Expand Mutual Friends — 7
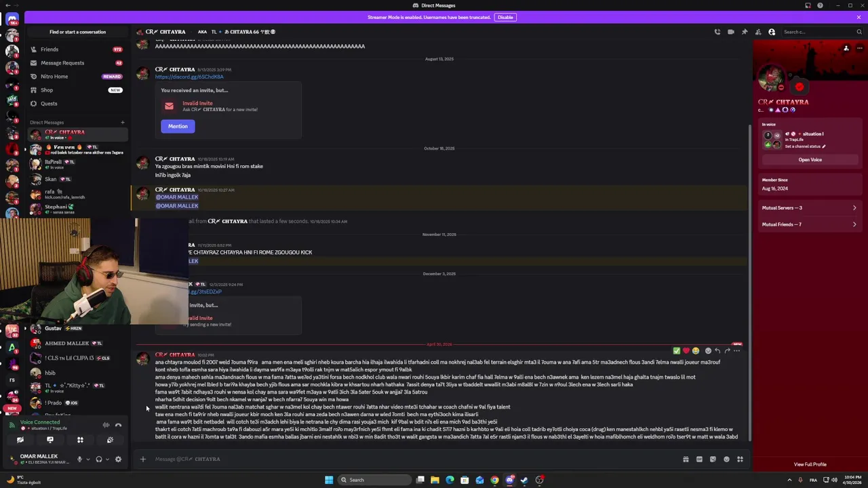The image size is (868, 488). 809,224
